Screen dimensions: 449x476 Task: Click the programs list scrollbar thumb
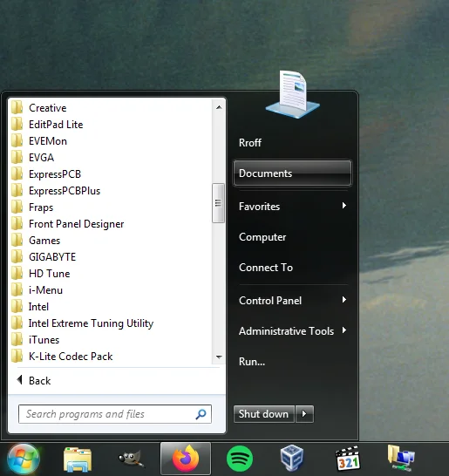point(218,203)
